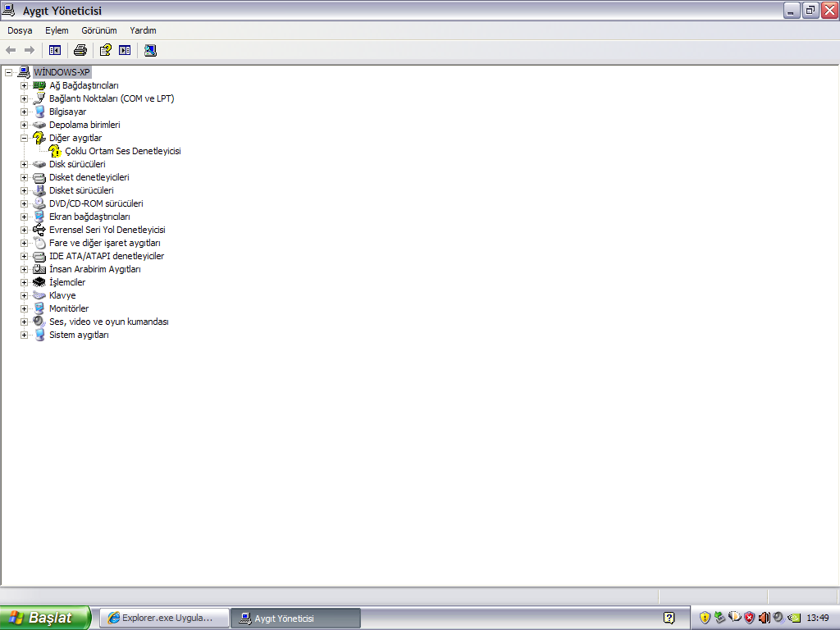Viewport: 840px width, 630px height.
Task: Click the show/hide console tree toolbar icon
Action: (55, 50)
